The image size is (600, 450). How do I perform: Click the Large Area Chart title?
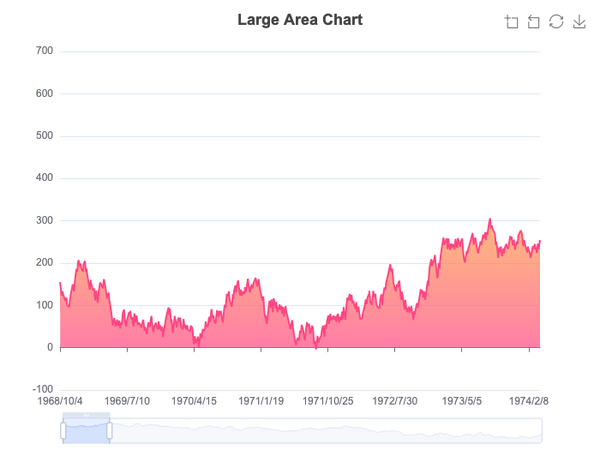click(300, 20)
